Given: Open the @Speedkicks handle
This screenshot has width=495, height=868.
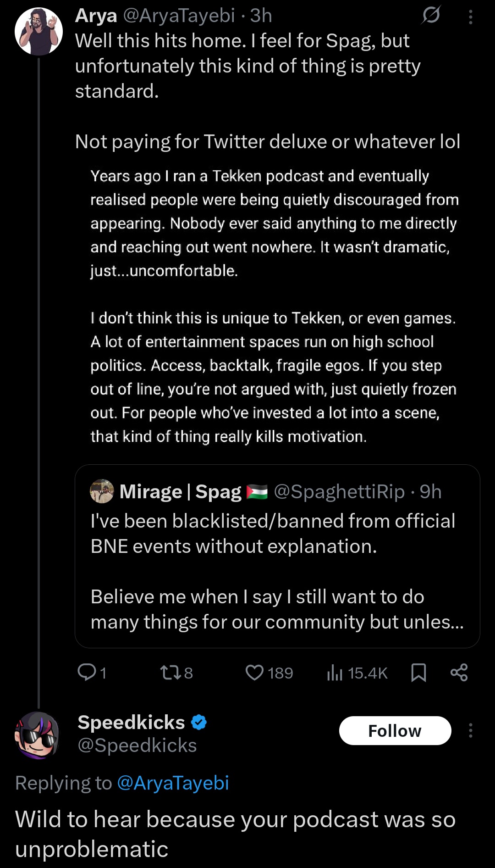Looking at the screenshot, I should [137, 746].
